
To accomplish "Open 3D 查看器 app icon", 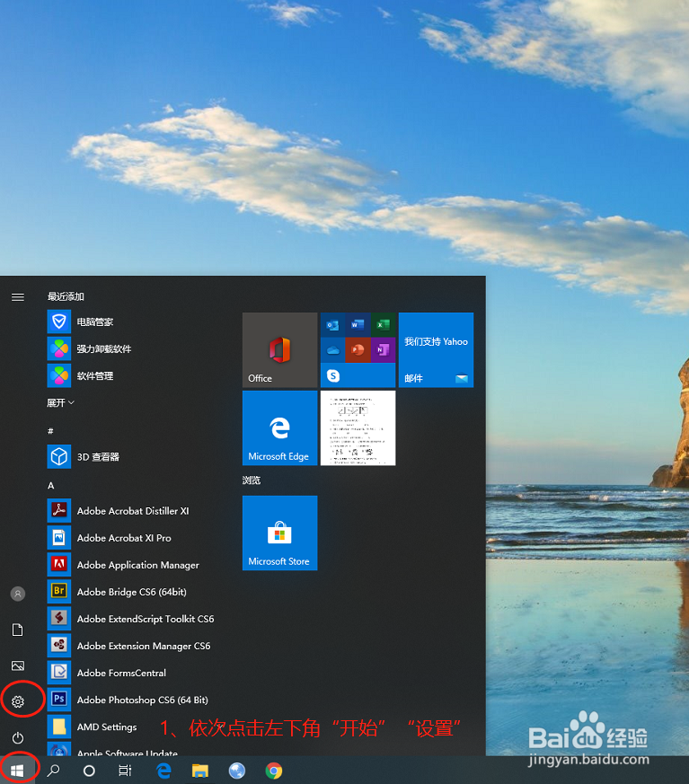I will click(x=59, y=456).
